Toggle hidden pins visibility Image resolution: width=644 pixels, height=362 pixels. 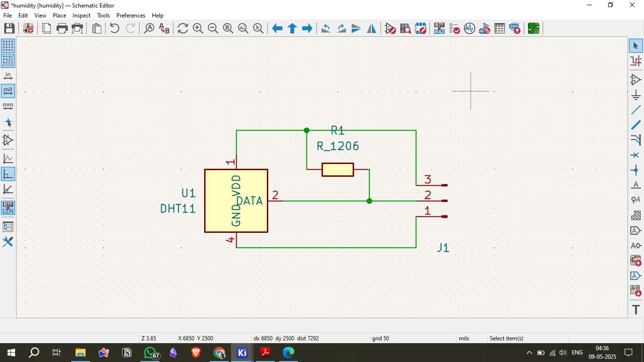coord(8,140)
